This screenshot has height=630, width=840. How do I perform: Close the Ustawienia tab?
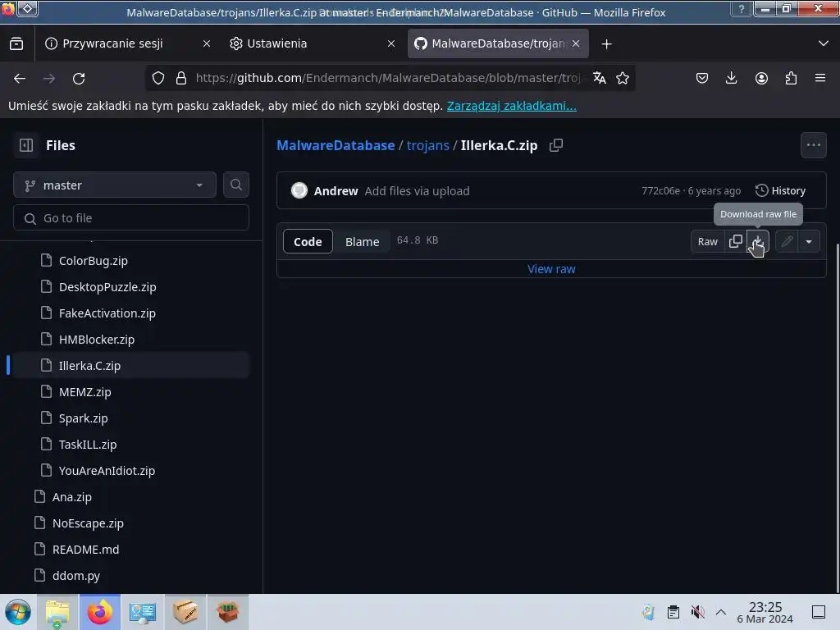pyautogui.click(x=391, y=43)
